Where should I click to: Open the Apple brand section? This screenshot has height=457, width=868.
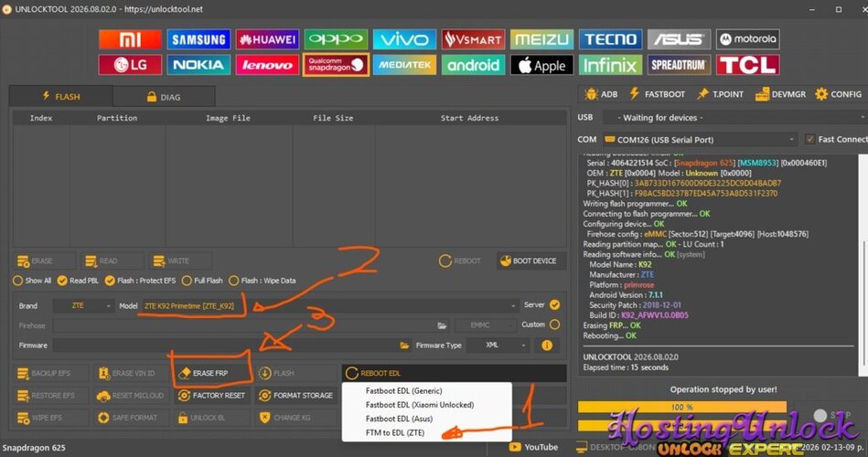tap(542, 65)
